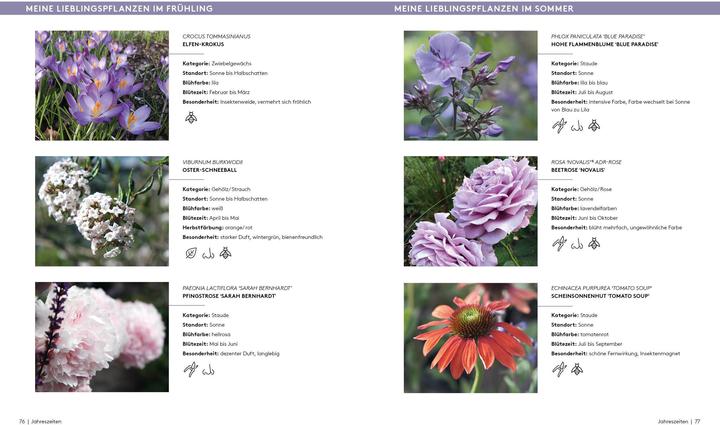Viewport: 720px width, 425px height.
Task: Click 'Besonderheit: starker Duft, wintergrün, bienenfreundlich'
Action: click(253, 237)
